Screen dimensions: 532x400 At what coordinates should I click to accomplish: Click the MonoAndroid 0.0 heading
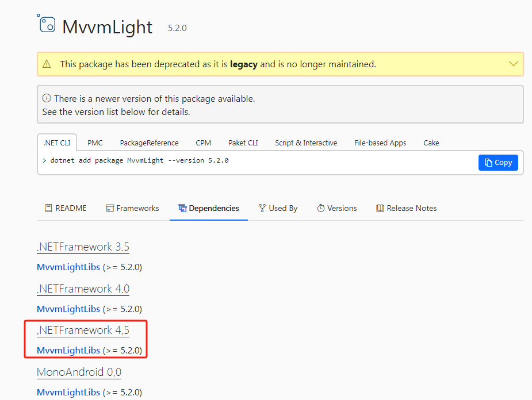(79, 372)
